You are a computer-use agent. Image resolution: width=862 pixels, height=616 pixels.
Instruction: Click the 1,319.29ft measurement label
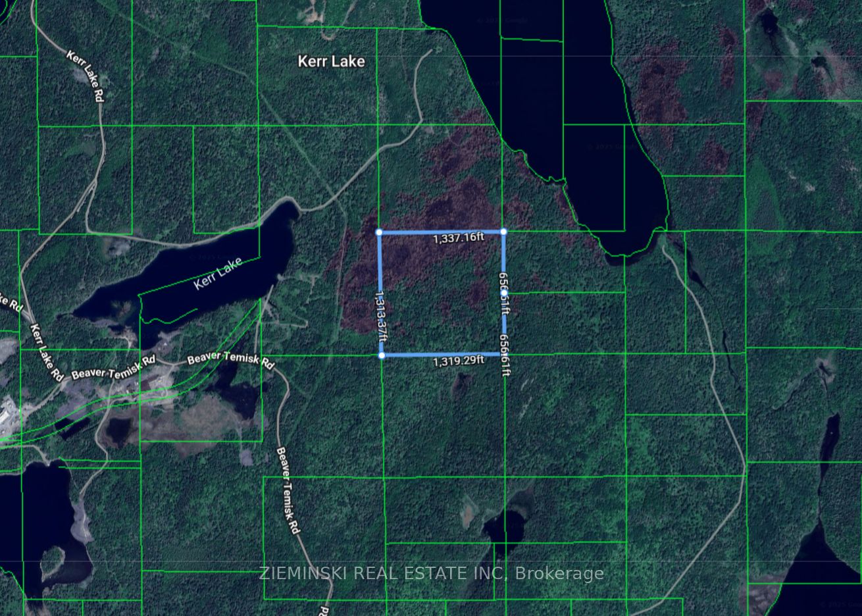(459, 360)
